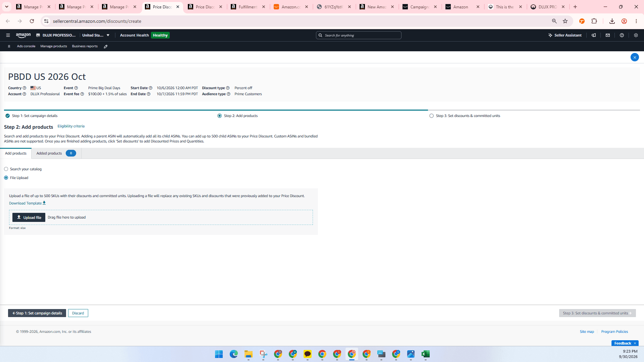Open the Feedback button in the corner
This screenshot has height=362, width=644.
coord(623,343)
